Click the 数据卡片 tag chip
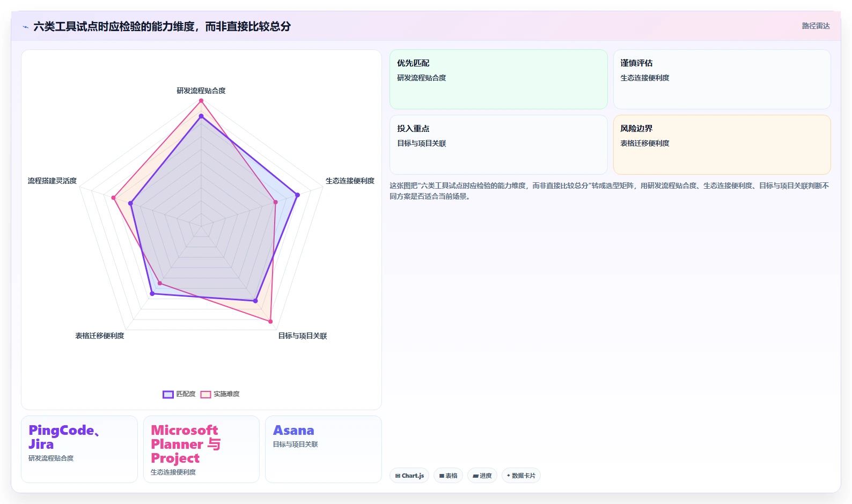Viewport: 852px width, 504px height. pos(521,476)
